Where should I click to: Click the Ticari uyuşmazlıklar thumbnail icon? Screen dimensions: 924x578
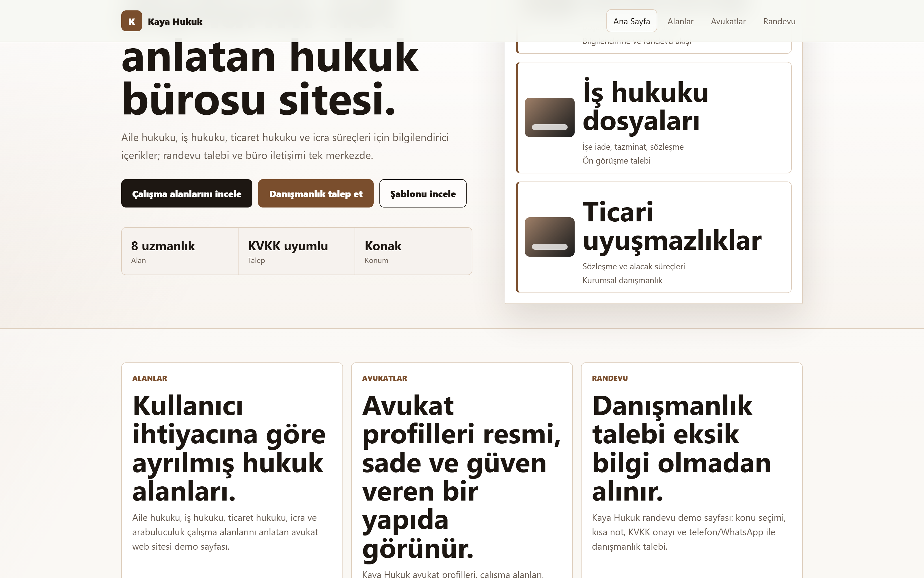pos(549,237)
